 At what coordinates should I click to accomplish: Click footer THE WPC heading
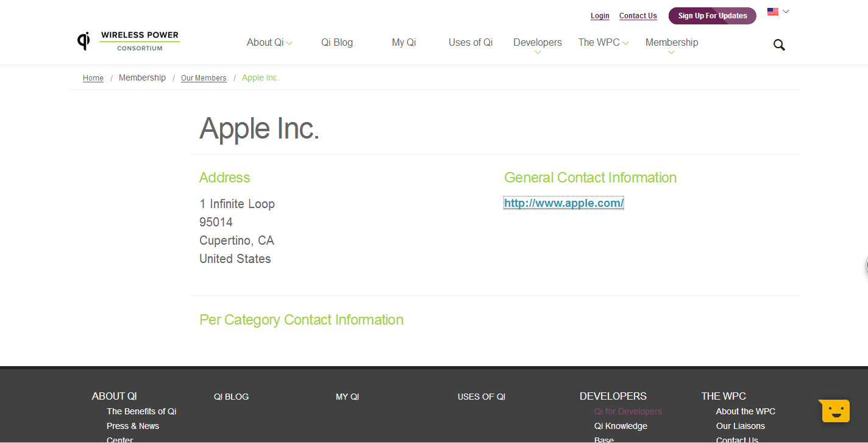tap(724, 396)
